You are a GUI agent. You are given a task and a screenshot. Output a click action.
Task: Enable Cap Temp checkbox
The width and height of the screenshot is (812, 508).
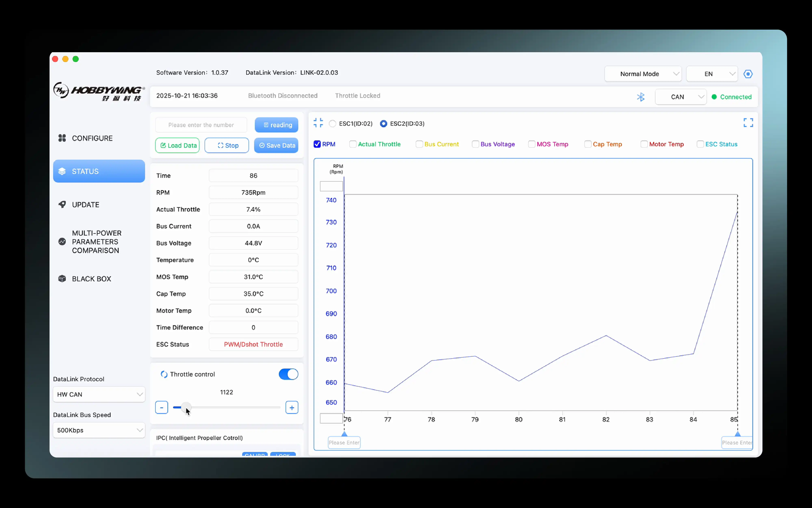[x=588, y=144]
